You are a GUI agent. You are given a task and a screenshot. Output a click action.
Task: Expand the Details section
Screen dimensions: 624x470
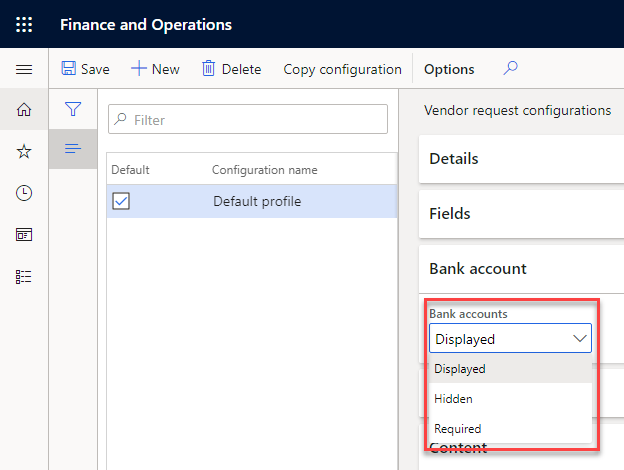(521, 159)
